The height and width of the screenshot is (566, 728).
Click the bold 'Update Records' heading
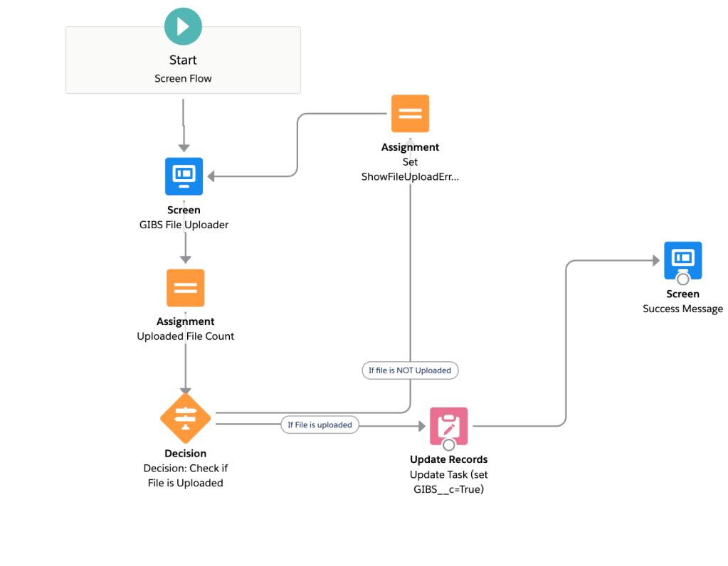(448, 459)
